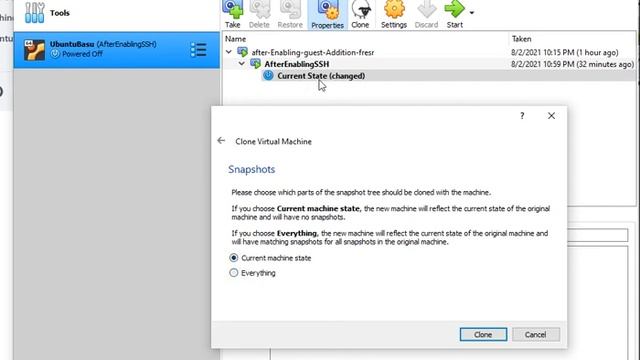Viewport: 640px width, 360px height.
Task: Collapse the after-Enabling-guest-Addition-fresr snapshot
Action: point(229,52)
